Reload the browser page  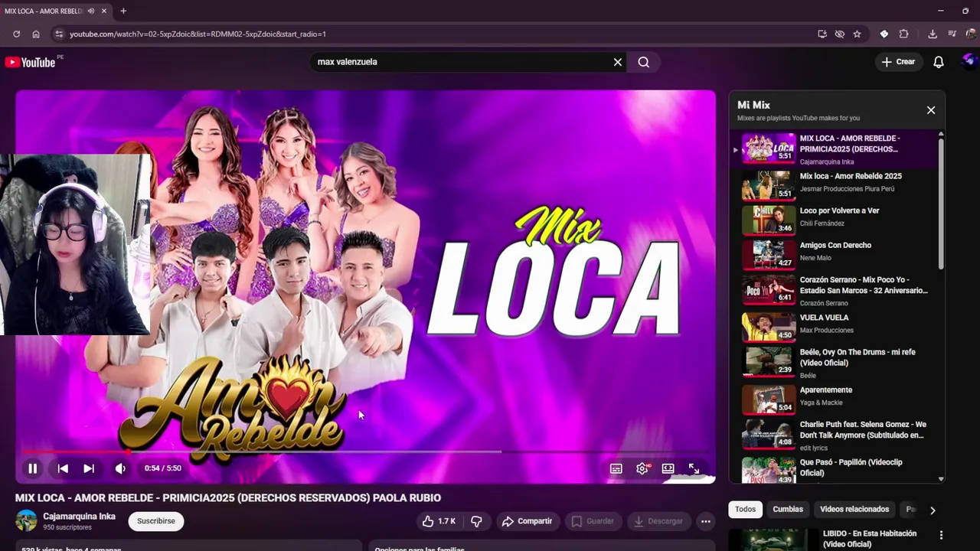point(16,34)
